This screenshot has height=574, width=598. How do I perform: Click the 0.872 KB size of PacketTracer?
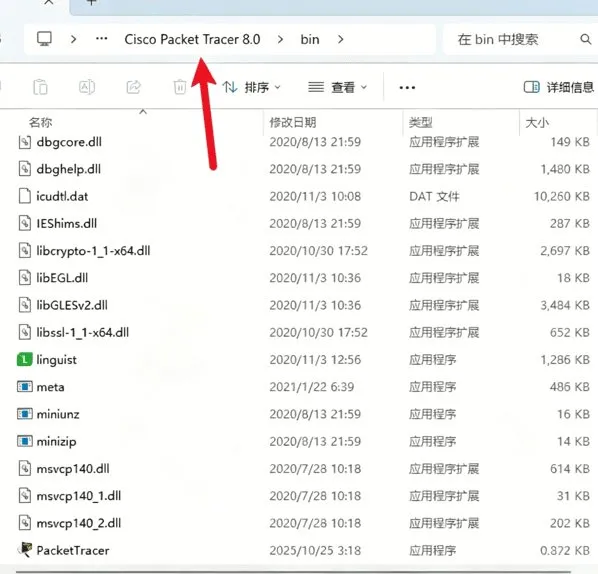565,551
